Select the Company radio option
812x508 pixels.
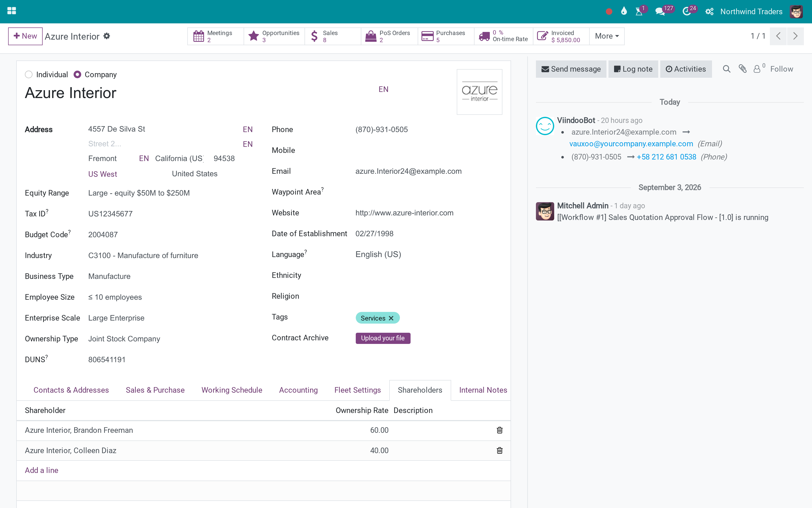pos(77,74)
